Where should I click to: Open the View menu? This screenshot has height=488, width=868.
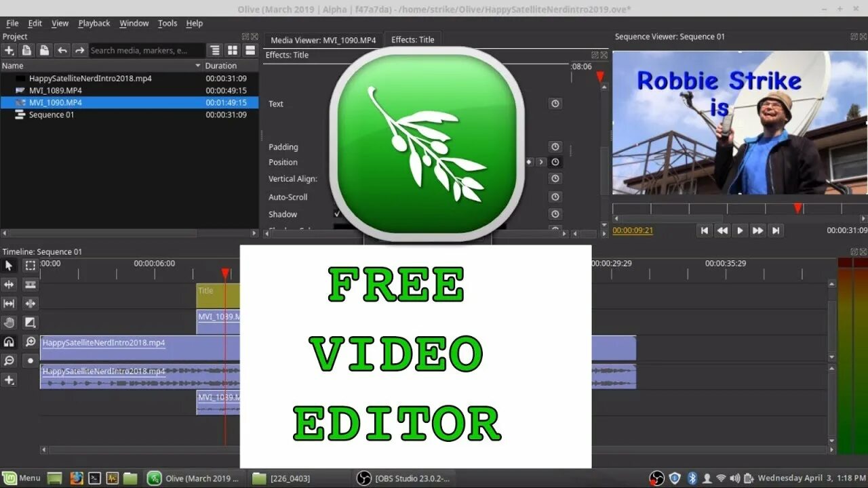pyautogui.click(x=60, y=23)
